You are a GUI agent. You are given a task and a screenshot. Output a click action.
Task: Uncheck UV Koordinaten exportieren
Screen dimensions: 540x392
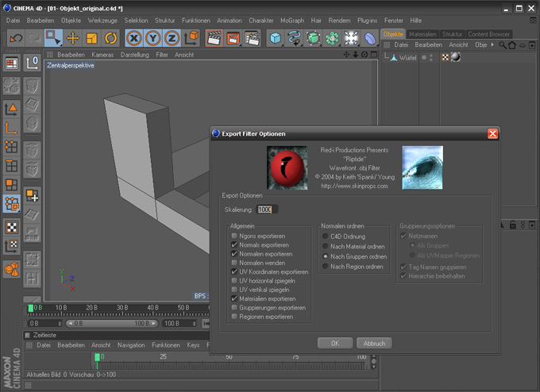(x=234, y=272)
